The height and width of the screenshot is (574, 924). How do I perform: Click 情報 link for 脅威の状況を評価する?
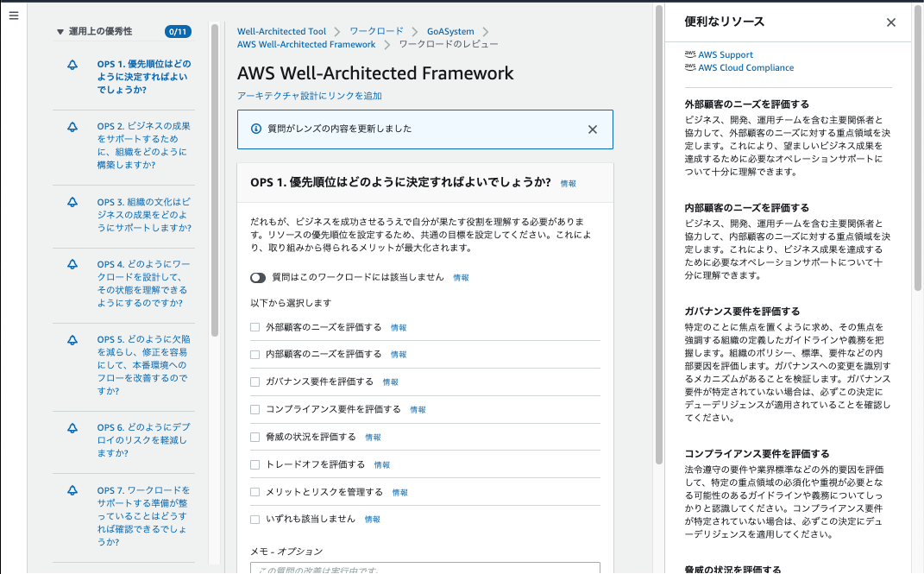[373, 438]
